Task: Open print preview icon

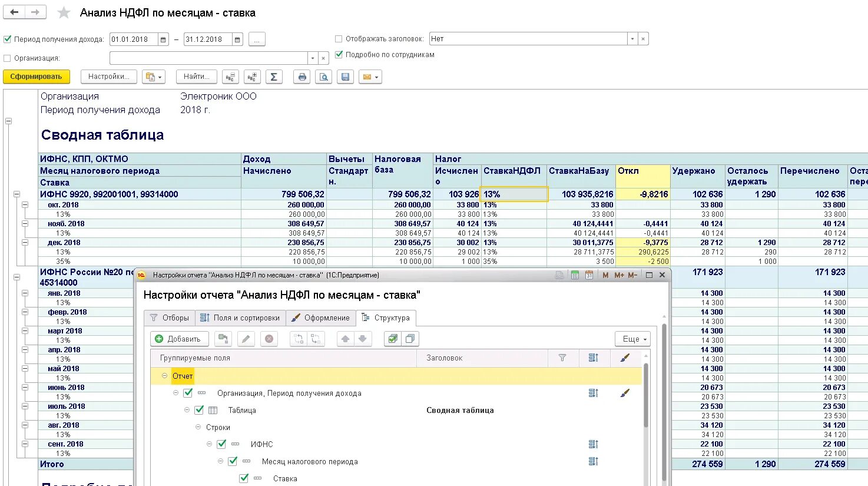Action: 323,77
